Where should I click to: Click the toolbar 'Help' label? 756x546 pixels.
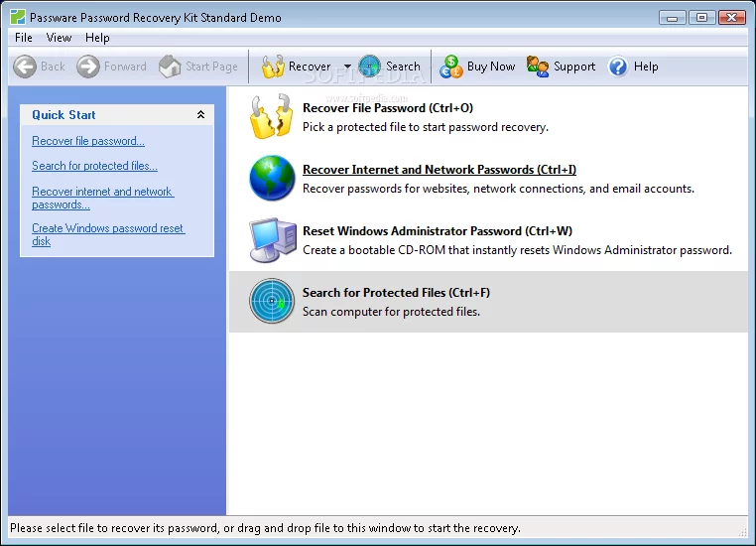646,67
